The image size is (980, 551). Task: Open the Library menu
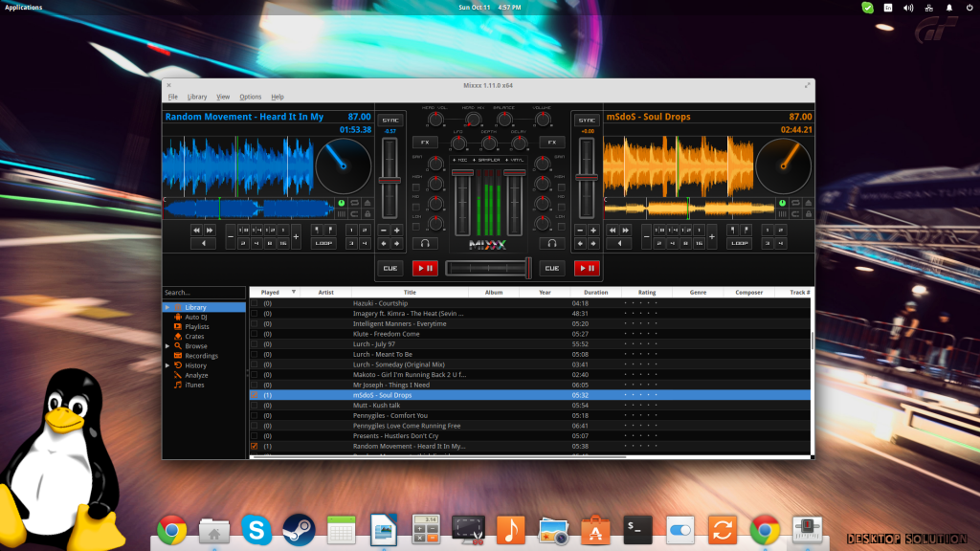(197, 97)
